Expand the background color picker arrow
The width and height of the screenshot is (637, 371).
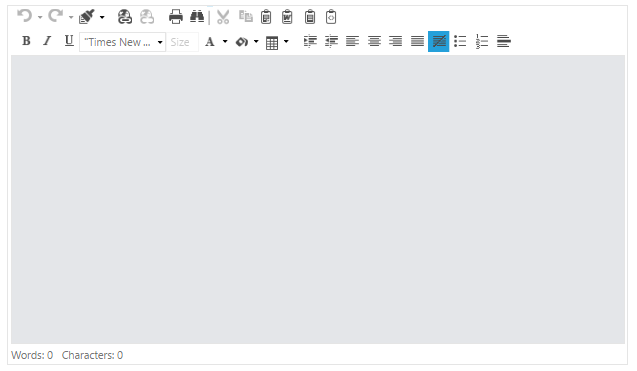[x=256, y=41]
